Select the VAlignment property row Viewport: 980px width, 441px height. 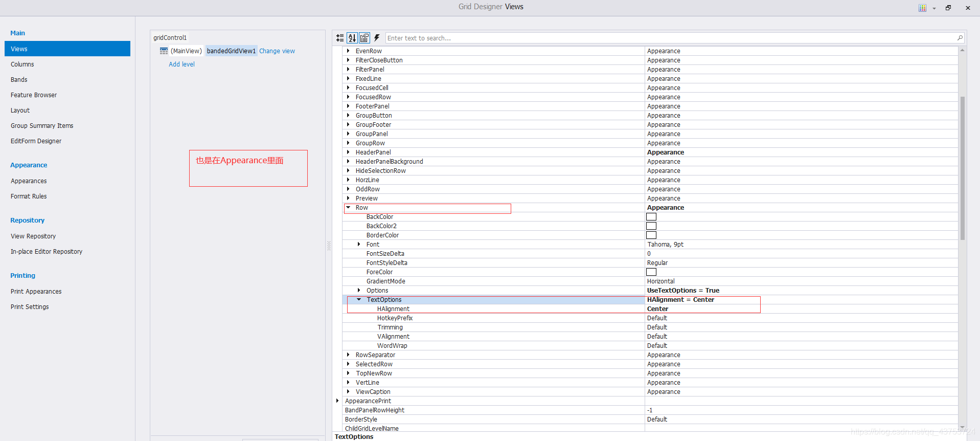click(x=650, y=337)
